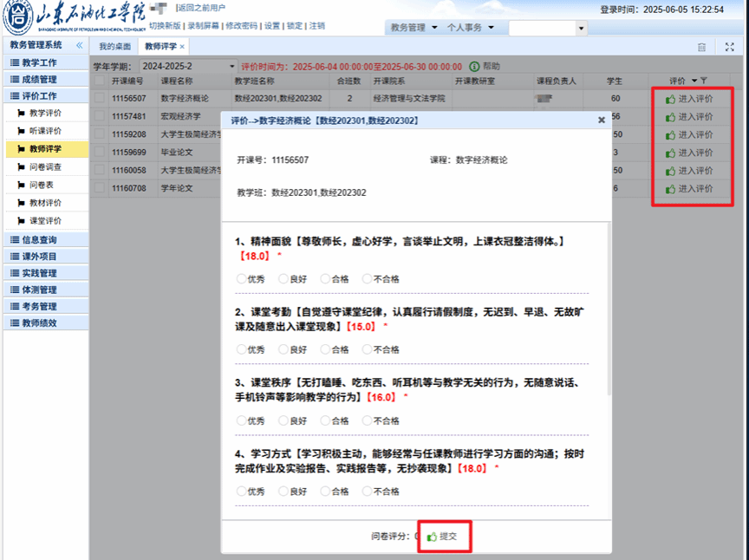The width and height of the screenshot is (749, 560).
Task: Click the 设置 link in header
Action: tap(272, 26)
